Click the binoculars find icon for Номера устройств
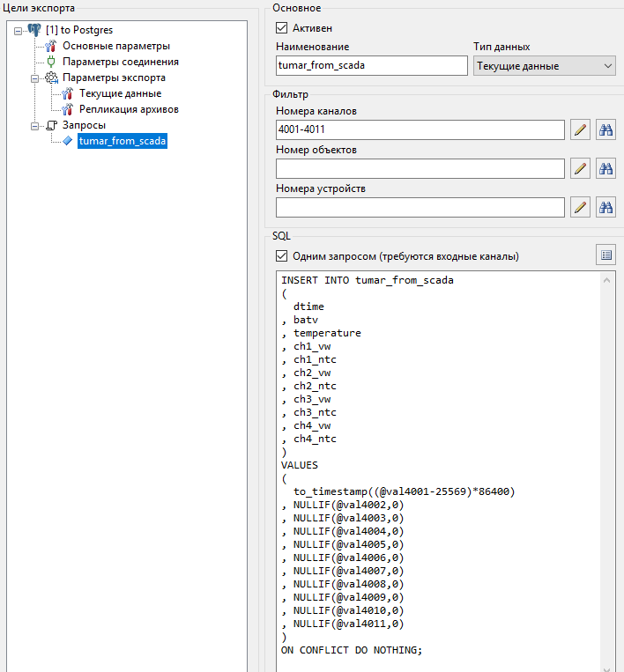Image resolution: width=624 pixels, height=672 pixels. 605,208
